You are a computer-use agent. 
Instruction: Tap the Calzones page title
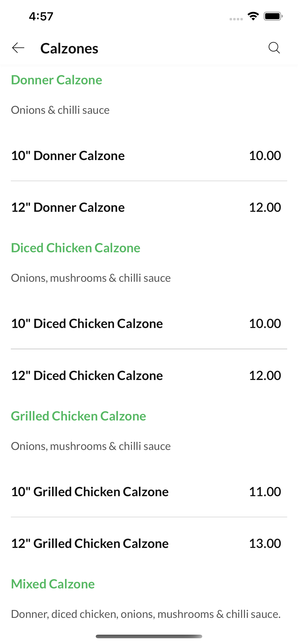coord(69,48)
